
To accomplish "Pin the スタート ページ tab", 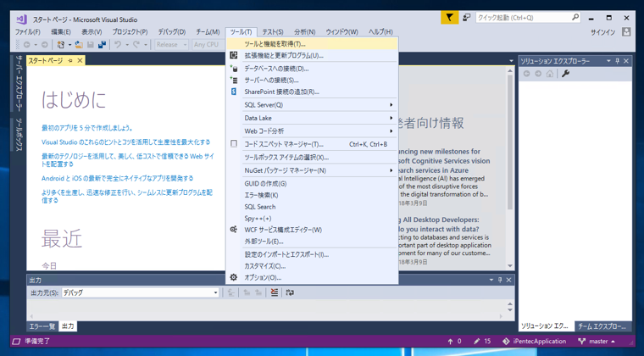I will point(70,61).
